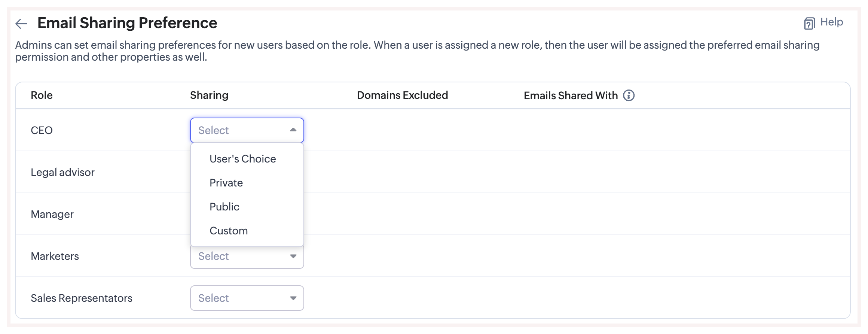Click the Emails Shared With info icon
The height and width of the screenshot is (334, 868).
tap(629, 95)
